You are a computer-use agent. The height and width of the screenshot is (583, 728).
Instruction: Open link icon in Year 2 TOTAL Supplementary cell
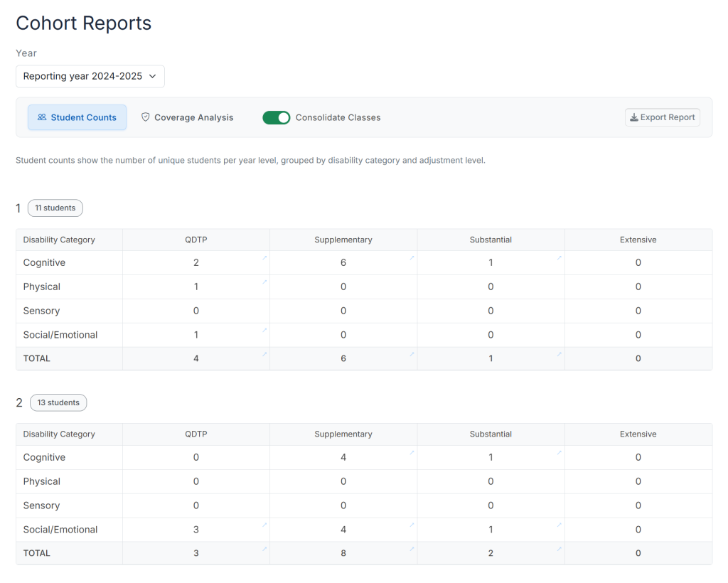pos(412,548)
